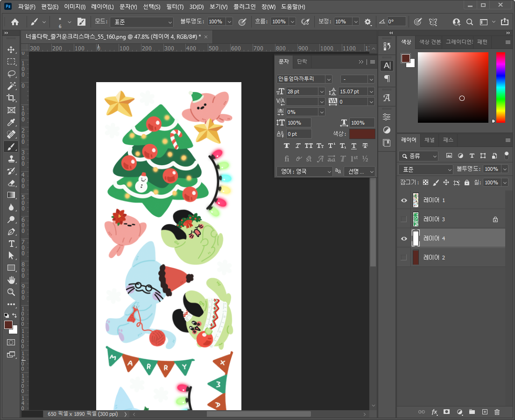
Task: Open font family 안동엄마까투리 dropdown
Action: (328, 79)
